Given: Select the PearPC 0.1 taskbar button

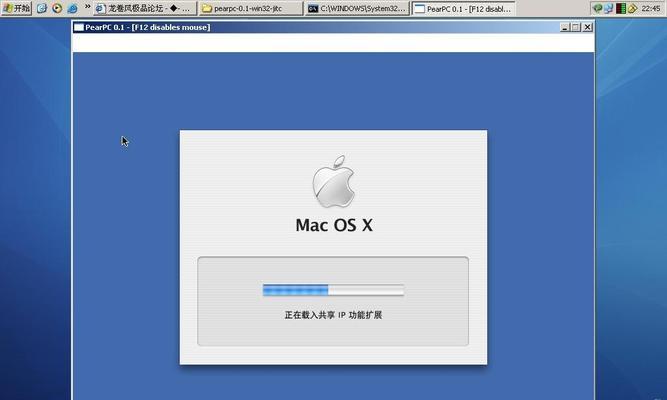Looking at the screenshot, I should coord(464,9).
